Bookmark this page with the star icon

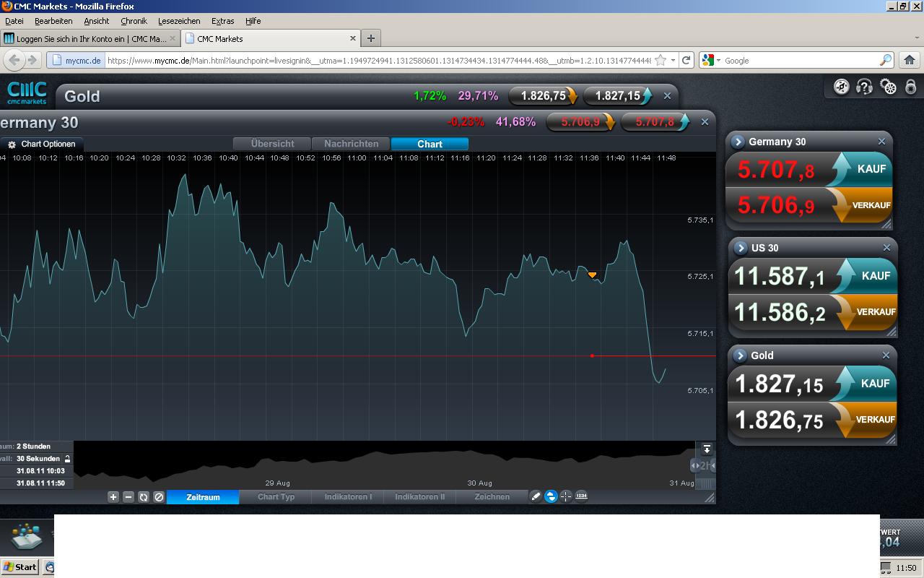(x=660, y=60)
